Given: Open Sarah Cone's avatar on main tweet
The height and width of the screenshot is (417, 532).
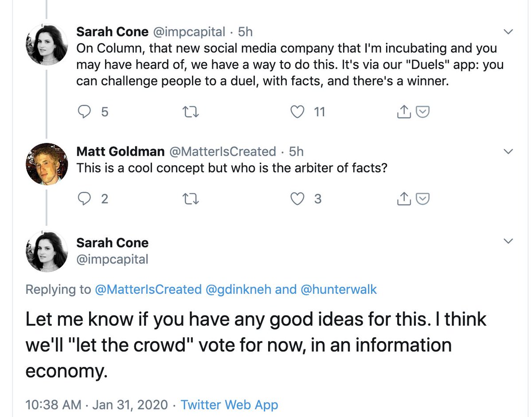Looking at the screenshot, I should pos(47,252).
